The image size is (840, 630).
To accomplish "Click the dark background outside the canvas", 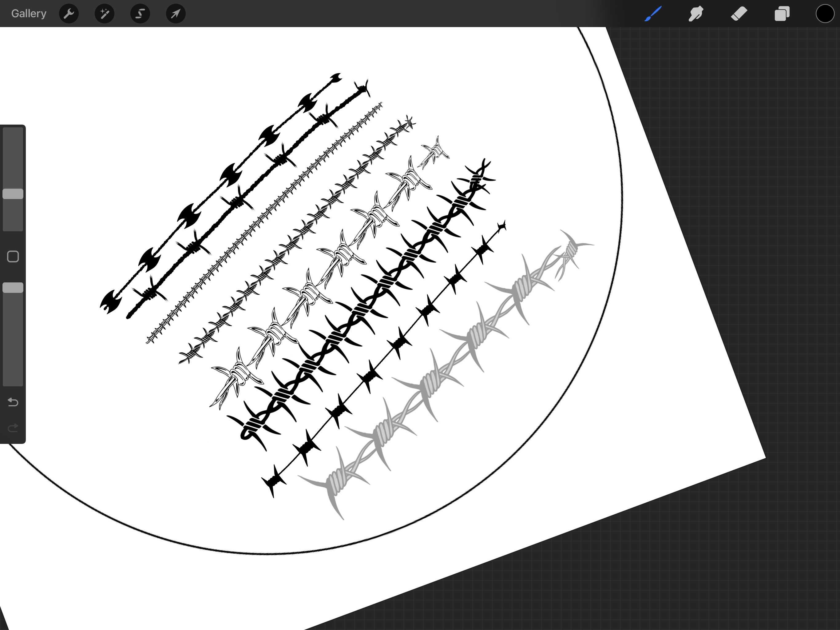I will click(x=740, y=152).
